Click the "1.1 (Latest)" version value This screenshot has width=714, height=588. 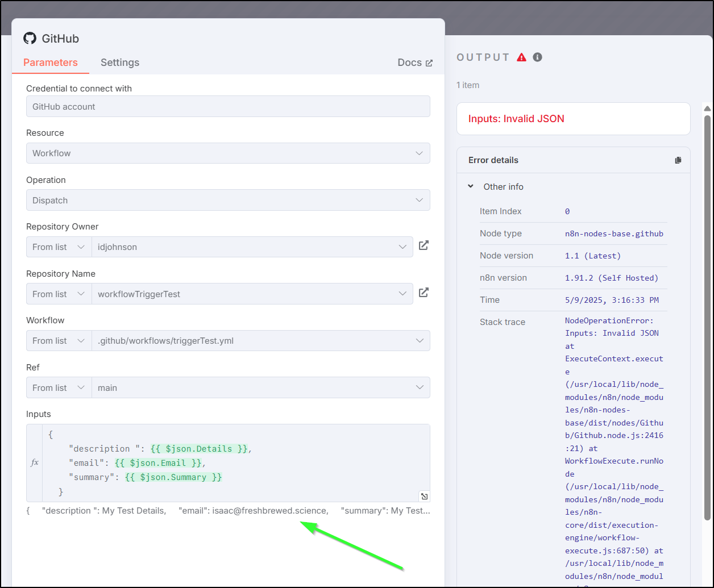pyautogui.click(x=593, y=256)
